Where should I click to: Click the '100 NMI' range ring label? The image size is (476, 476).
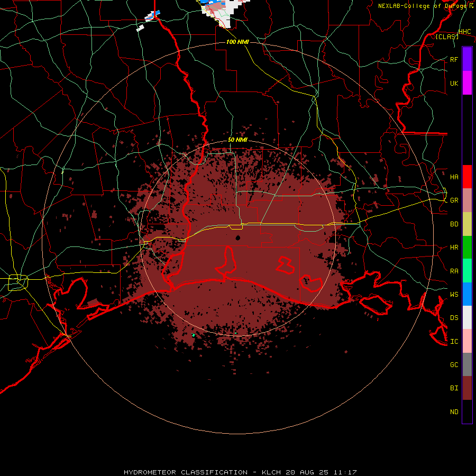237,42
